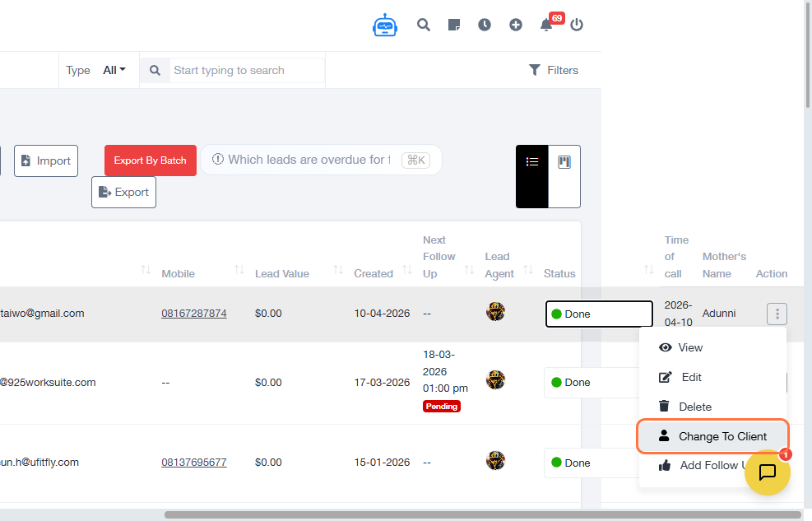Open three-dot action menu for Adunni row
Image resolution: width=812 pixels, height=521 pixels.
tap(777, 314)
